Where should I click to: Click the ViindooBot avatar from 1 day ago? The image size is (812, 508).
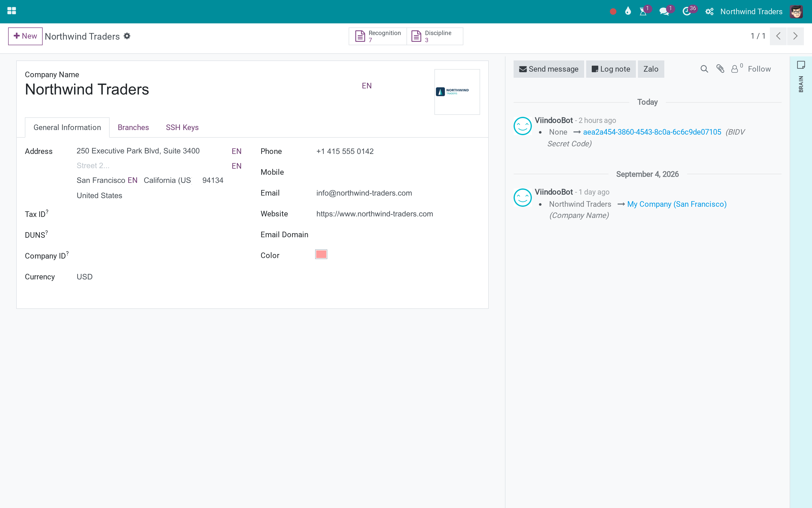coord(522,198)
